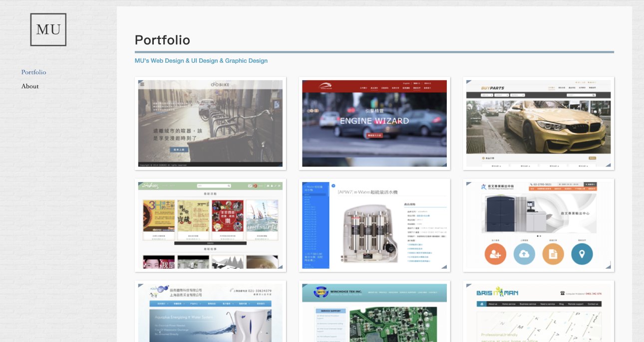644x342 pixels.
Task: Go to the About page
Action: click(x=30, y=86)
